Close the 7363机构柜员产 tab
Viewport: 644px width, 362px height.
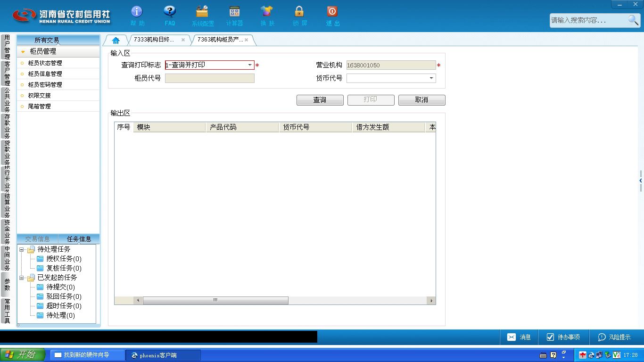pyautogui.click(x=246, y=40)
